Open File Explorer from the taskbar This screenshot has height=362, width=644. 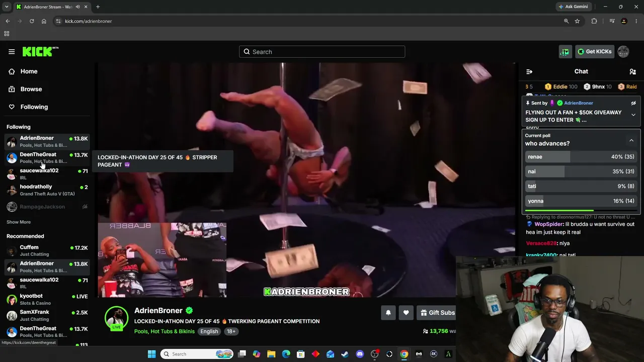(271, 354)
